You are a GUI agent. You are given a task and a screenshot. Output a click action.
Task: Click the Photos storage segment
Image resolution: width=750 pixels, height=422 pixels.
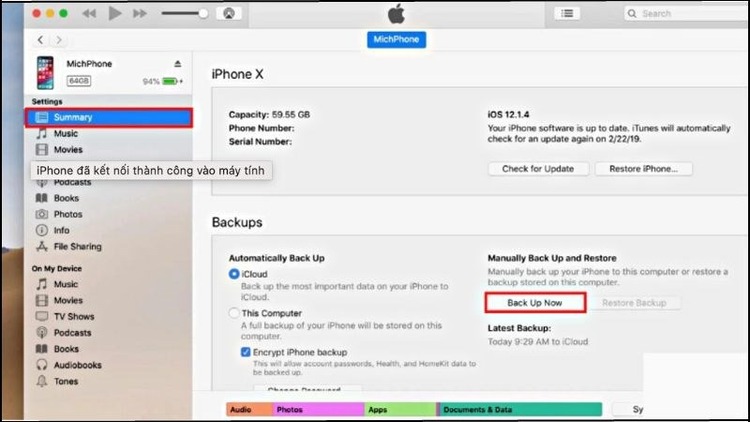[x=318, y=410]
